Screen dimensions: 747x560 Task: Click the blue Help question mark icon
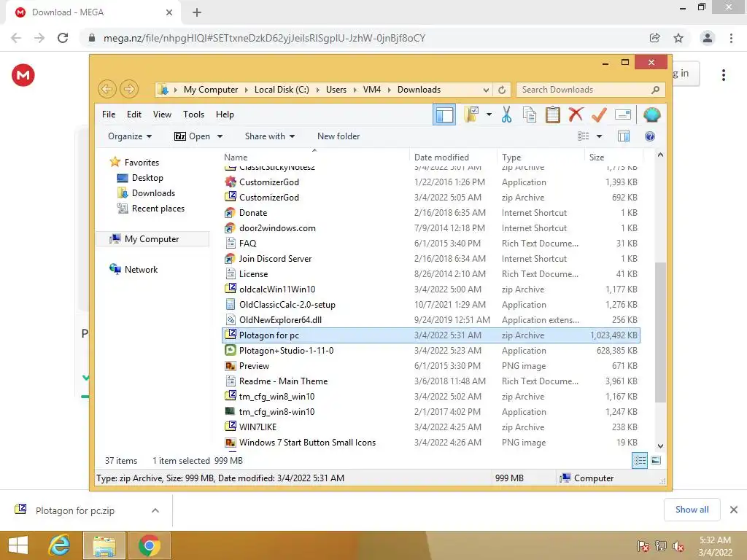click(650, 136)
